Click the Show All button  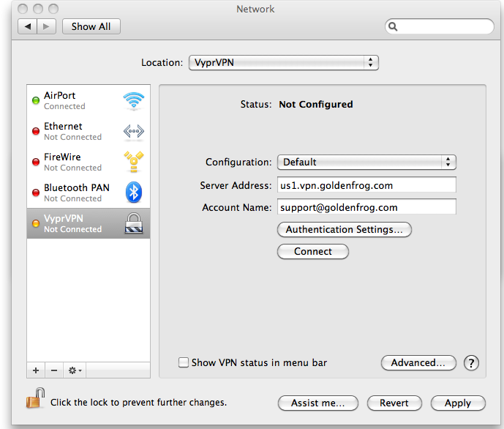91,26
